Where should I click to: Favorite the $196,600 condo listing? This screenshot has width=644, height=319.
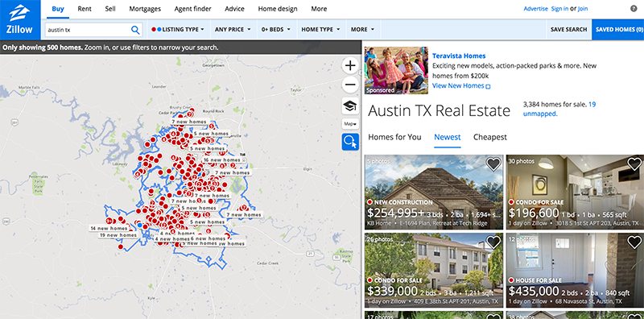634,164
